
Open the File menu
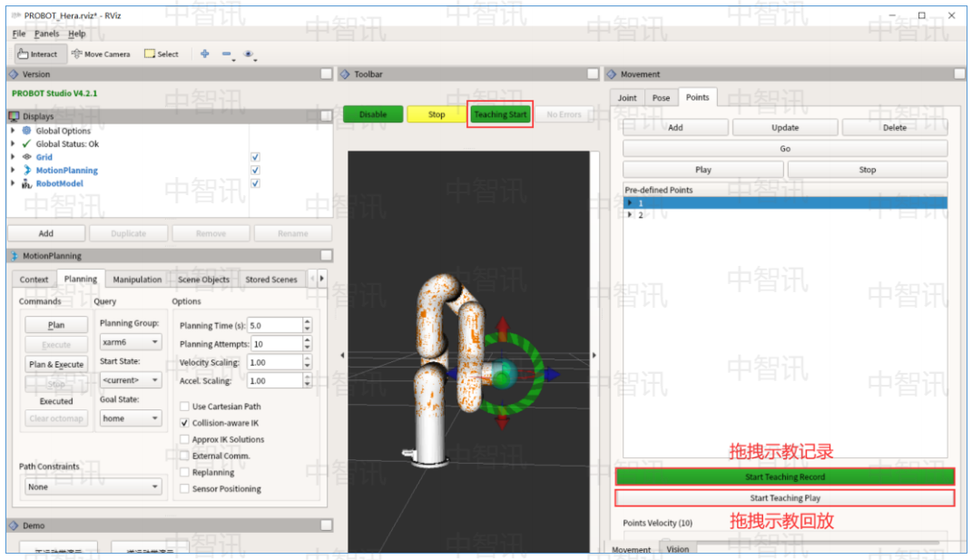point(19,34)
